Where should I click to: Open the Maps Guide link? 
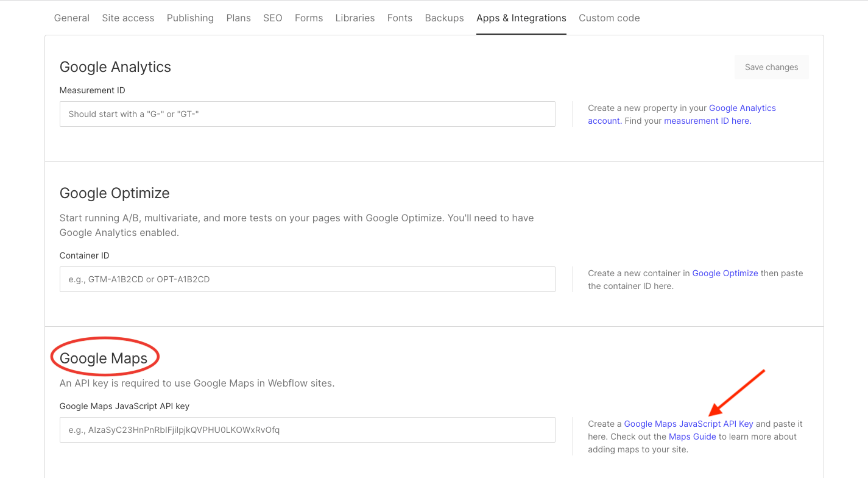693,436
